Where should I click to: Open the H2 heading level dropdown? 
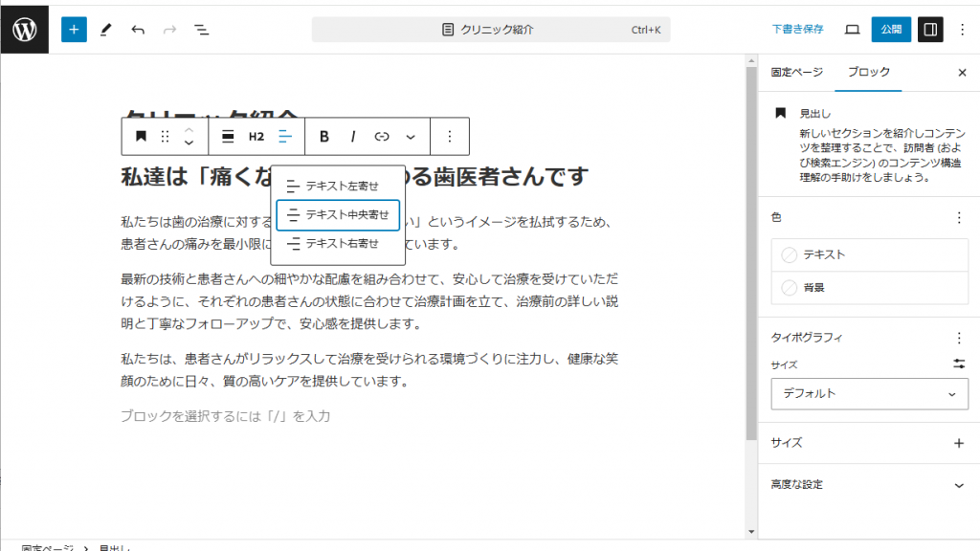coord(256,137)
